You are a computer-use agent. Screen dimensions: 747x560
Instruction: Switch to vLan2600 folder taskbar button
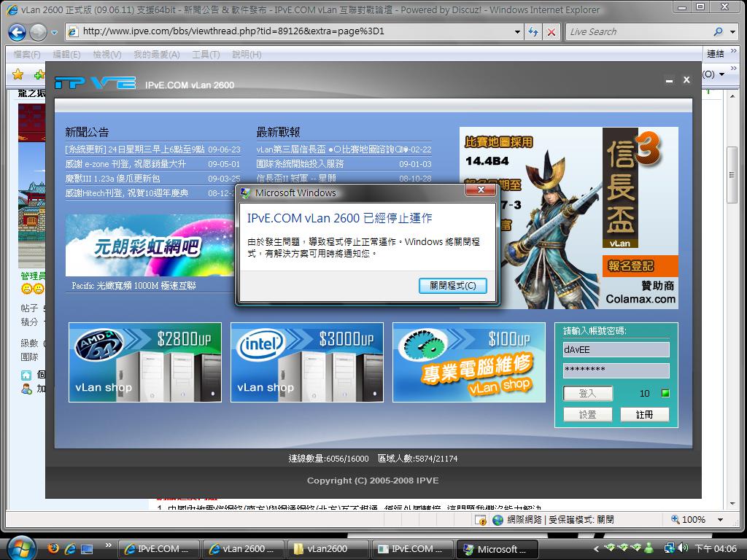click(328, 549)
